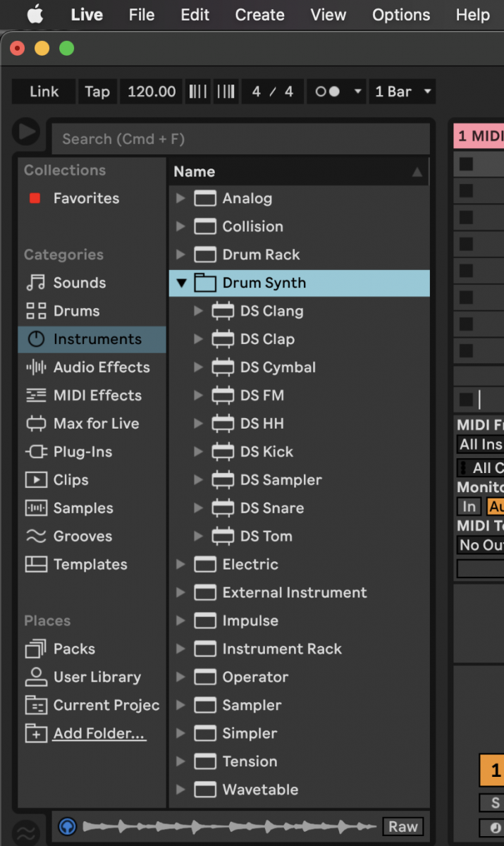
Task: Click the Tap tempo button
Action: pyautogui.click(x=97, y=92)
